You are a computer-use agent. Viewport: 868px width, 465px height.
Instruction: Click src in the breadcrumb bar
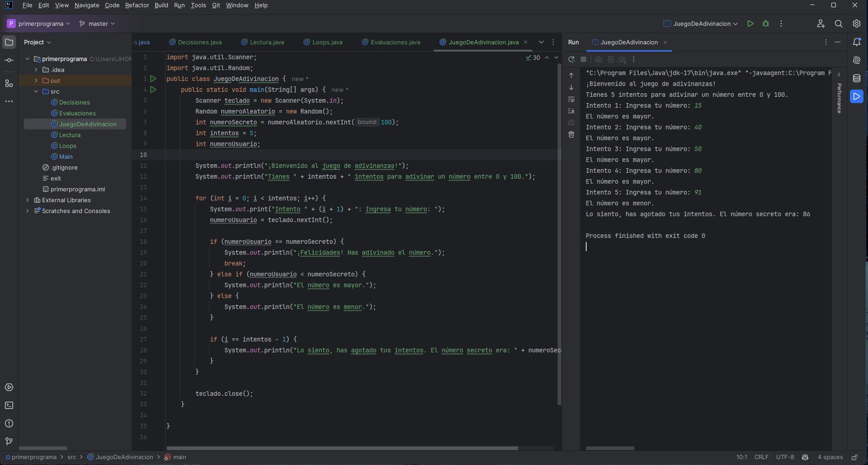point(71,457)
